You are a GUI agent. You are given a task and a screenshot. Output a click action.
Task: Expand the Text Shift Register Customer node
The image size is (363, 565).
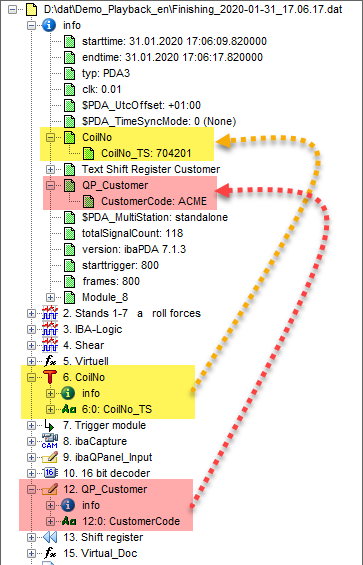pyautogui.click(x=50, y=169)
